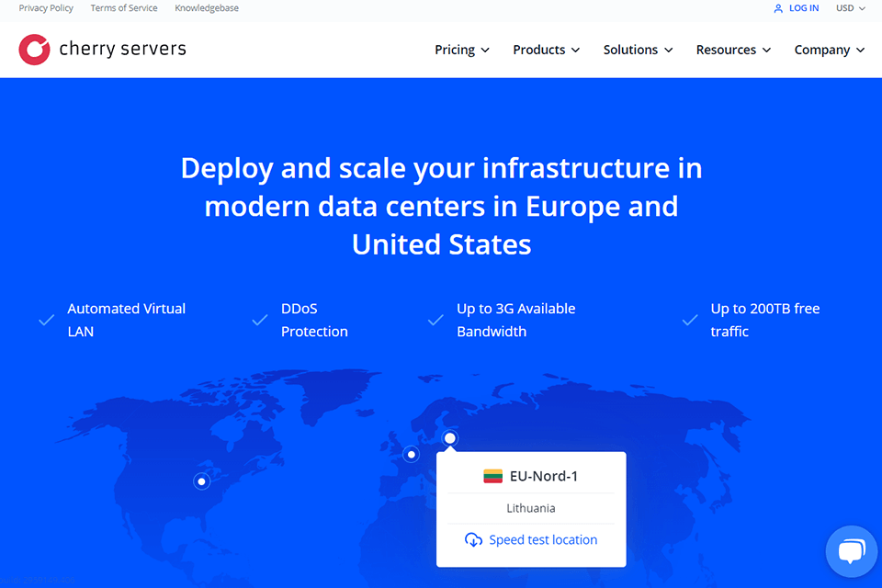Click the checkmark beside Automated Virtual LAN
The height and width of the screenshot is (588, 882).
click(x=47, y=320)
